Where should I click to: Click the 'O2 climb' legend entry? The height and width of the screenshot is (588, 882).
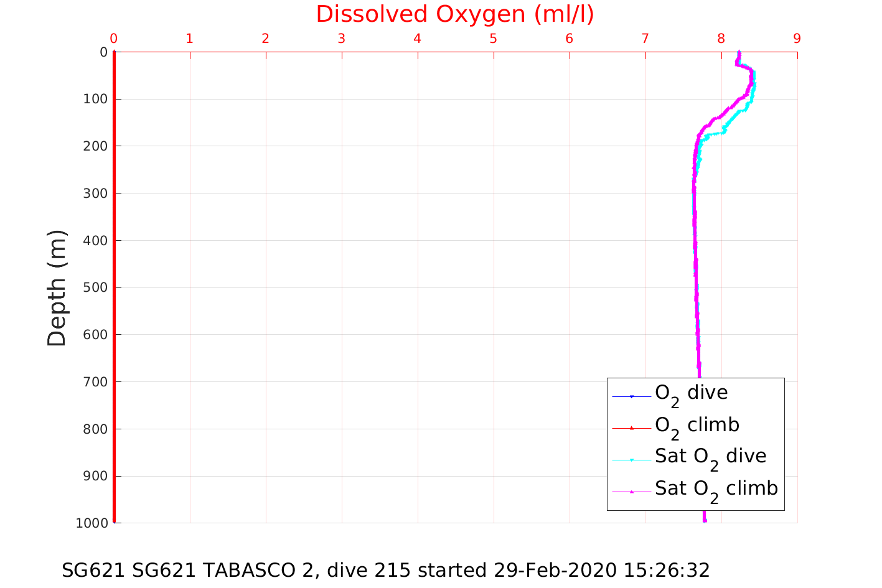pos(697,427)
